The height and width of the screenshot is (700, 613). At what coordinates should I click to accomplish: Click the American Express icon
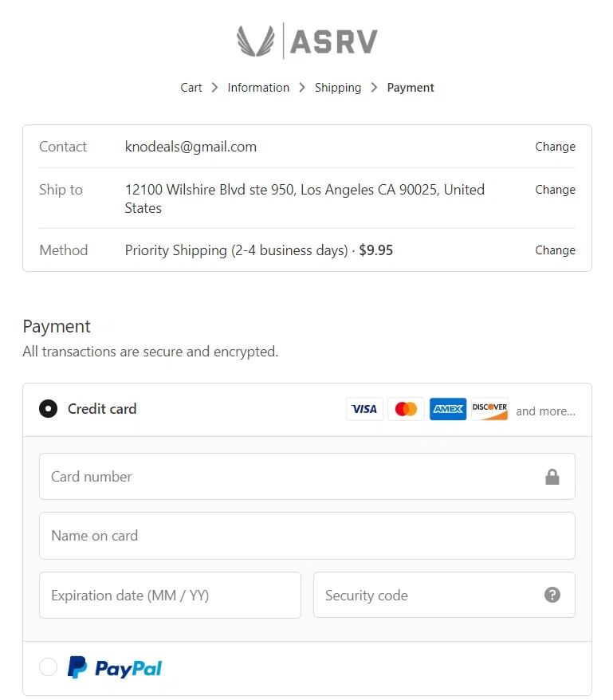coord(448,409)
